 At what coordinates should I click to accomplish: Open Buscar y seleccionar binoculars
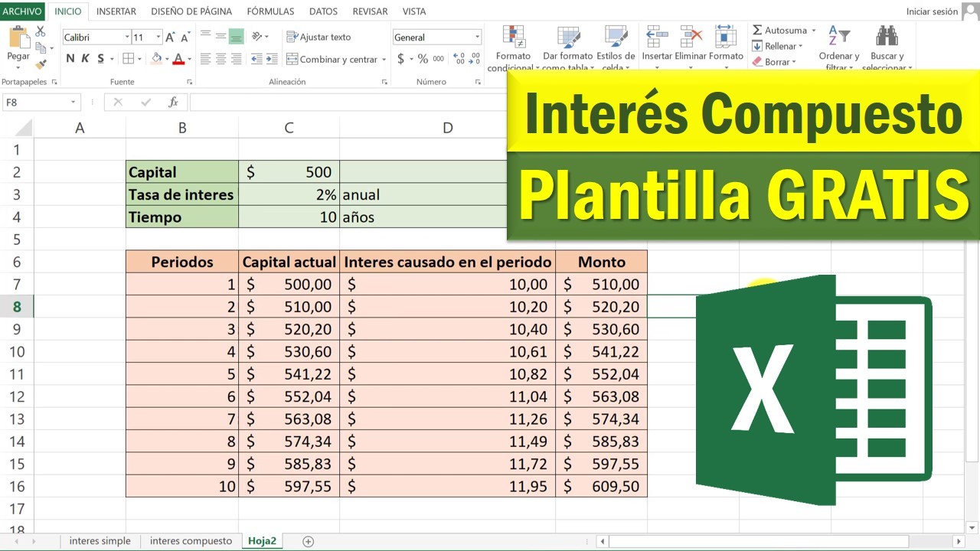(x=887, y=47)
